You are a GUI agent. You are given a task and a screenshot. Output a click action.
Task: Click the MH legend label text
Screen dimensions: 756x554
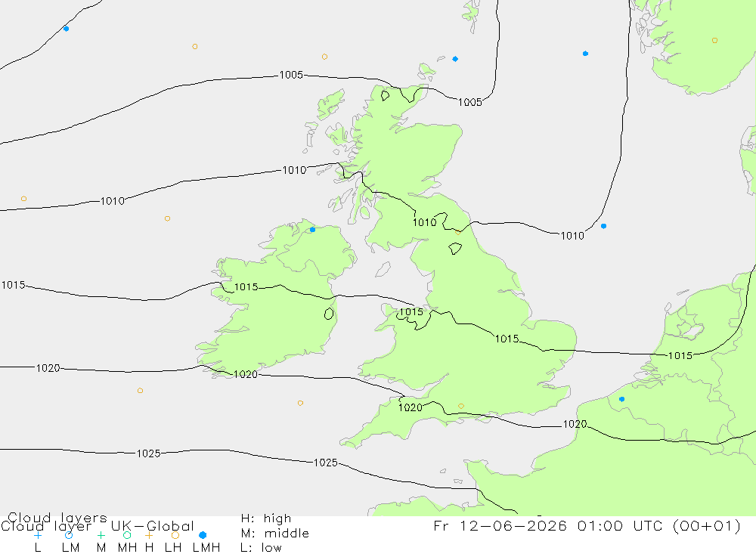(127, 548)
